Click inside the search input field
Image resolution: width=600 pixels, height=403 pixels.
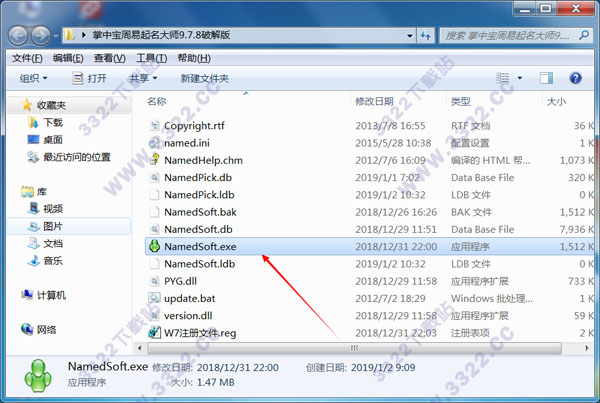tap(508, 36)
